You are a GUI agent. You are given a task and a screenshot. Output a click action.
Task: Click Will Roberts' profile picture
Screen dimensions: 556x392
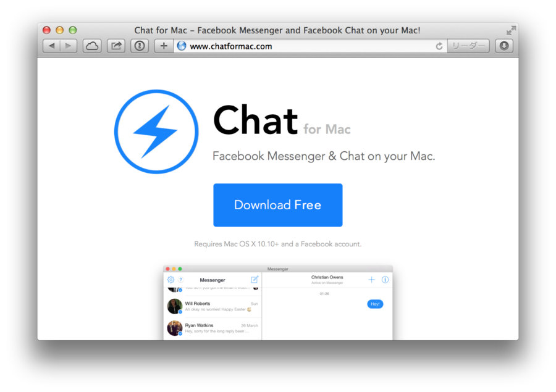tap(175, 306)
